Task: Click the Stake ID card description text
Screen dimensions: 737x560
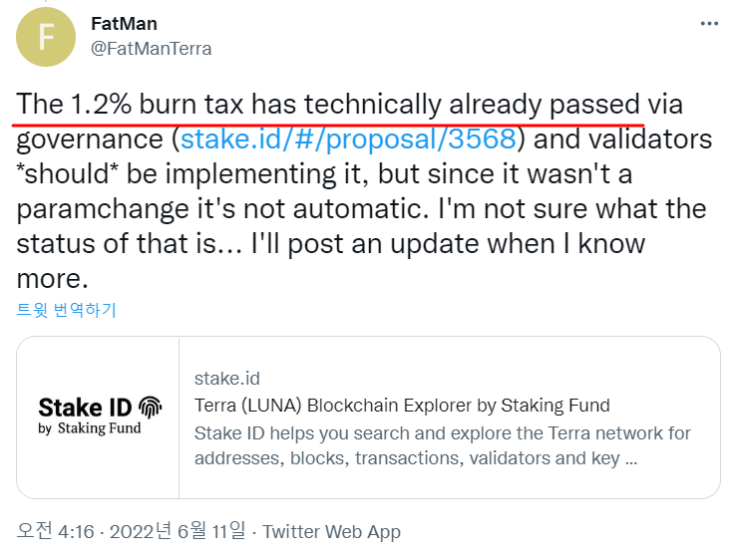Action: coord(442,445)
